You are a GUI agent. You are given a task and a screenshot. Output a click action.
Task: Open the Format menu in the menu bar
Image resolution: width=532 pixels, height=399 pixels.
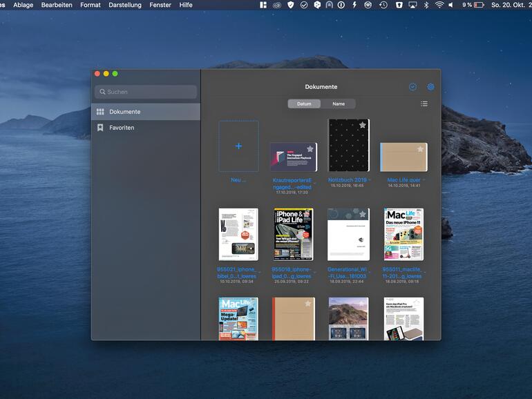[x=90, y=5]
